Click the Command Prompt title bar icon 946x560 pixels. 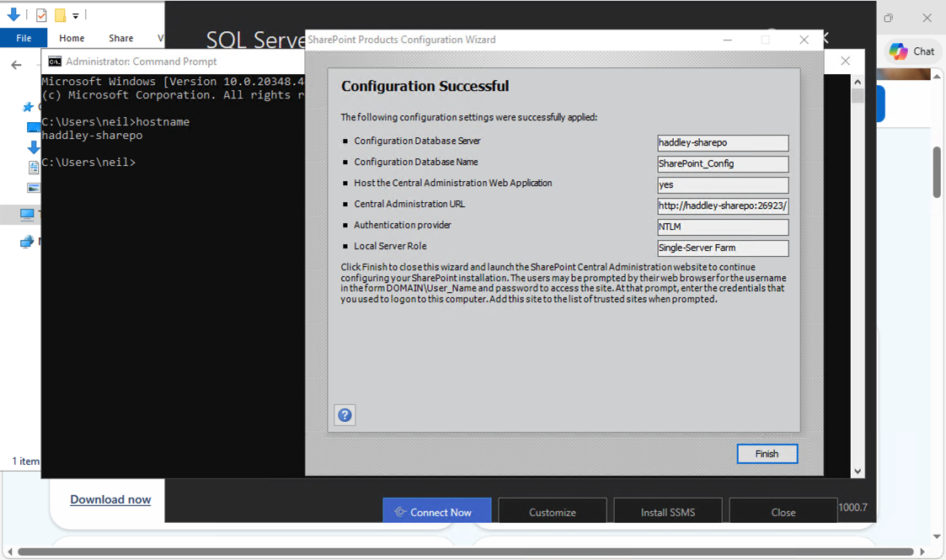click(55, 61)
